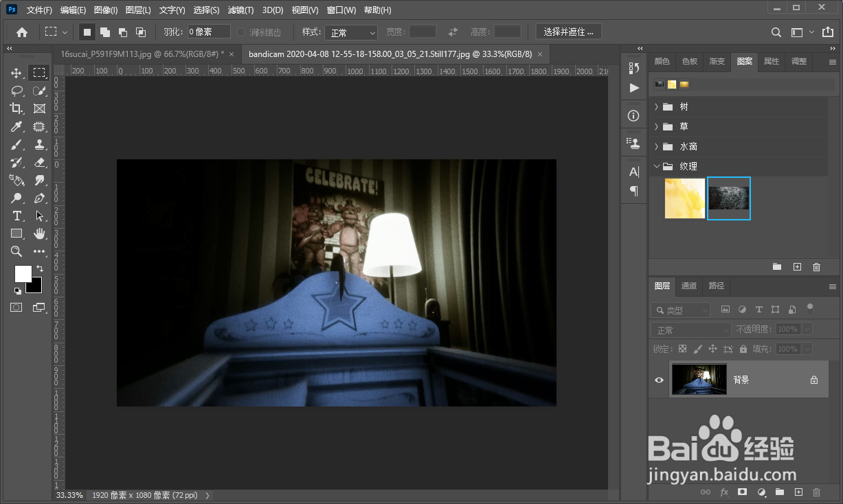Click the Share export icon
The image size is (843, 504).
tap(827, 32)
